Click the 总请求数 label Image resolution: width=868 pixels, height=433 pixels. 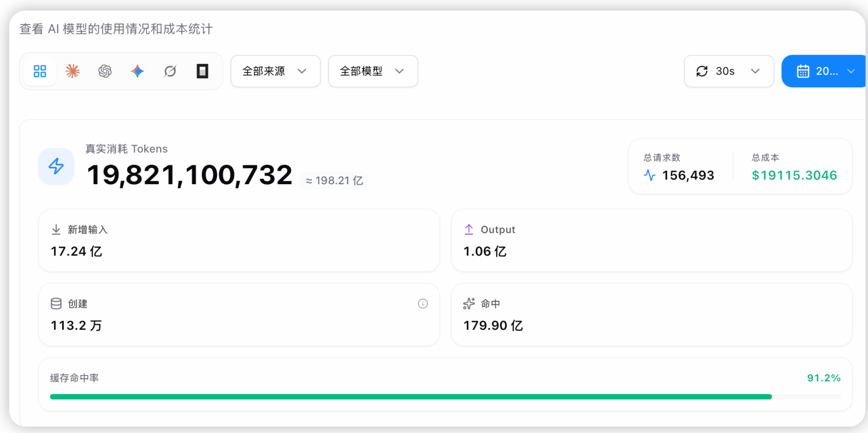point(662,158)
